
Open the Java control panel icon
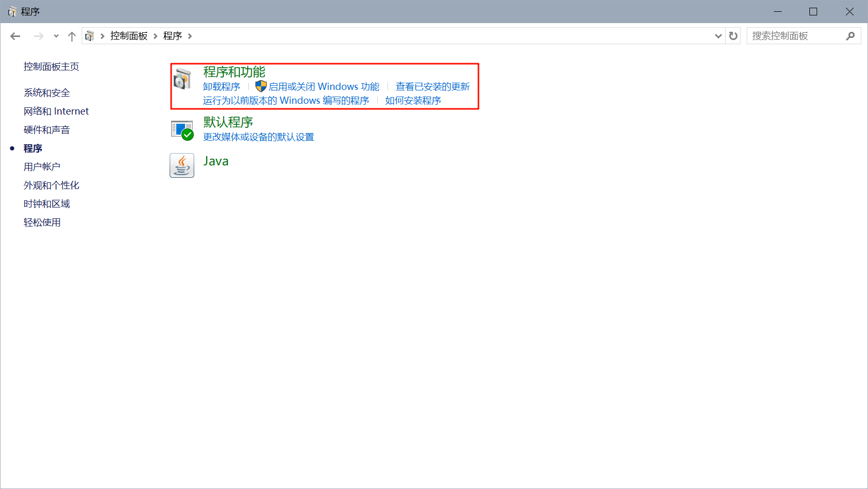click(x=182, y=165)
